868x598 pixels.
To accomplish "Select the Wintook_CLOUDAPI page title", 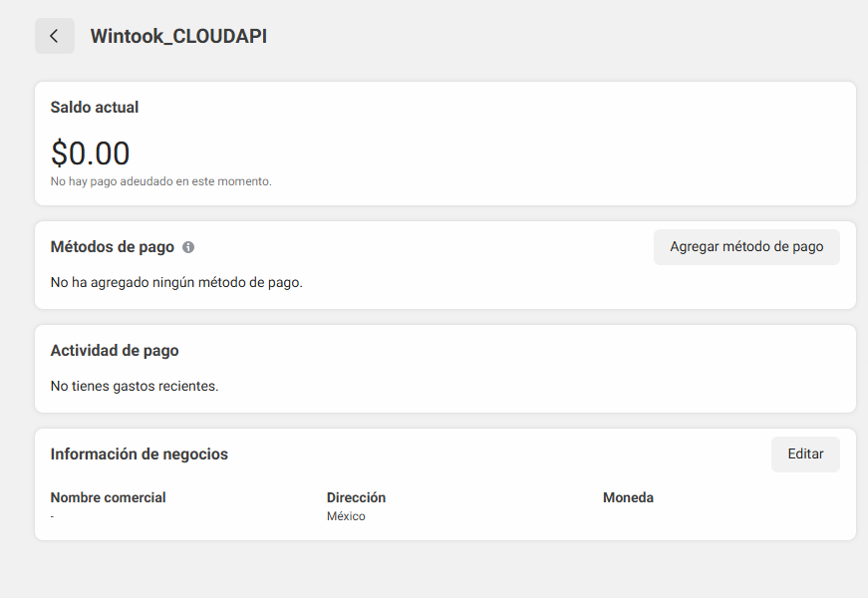I will coord(178,37).
